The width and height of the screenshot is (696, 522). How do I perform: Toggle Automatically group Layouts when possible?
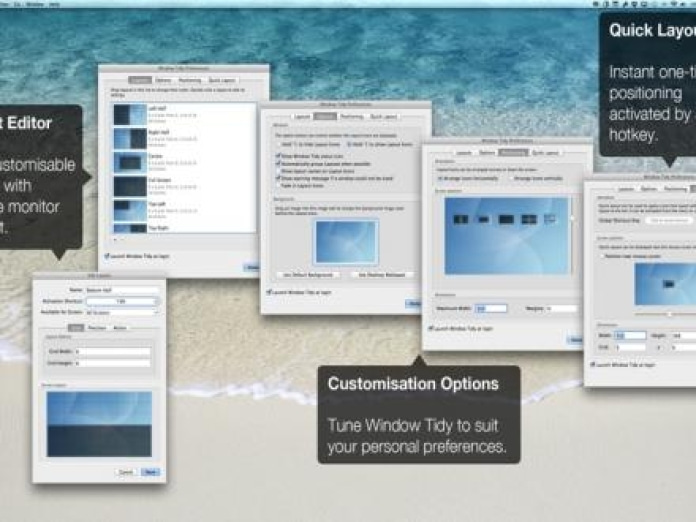[278, 164]
